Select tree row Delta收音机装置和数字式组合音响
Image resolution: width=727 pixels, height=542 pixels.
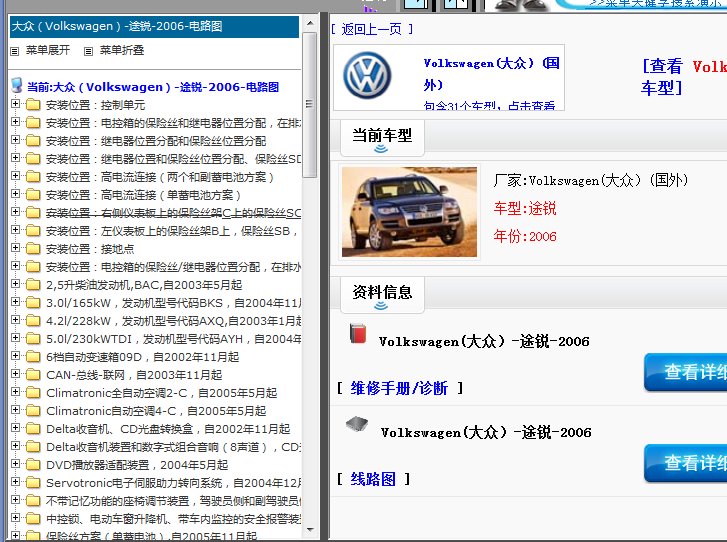173,447
